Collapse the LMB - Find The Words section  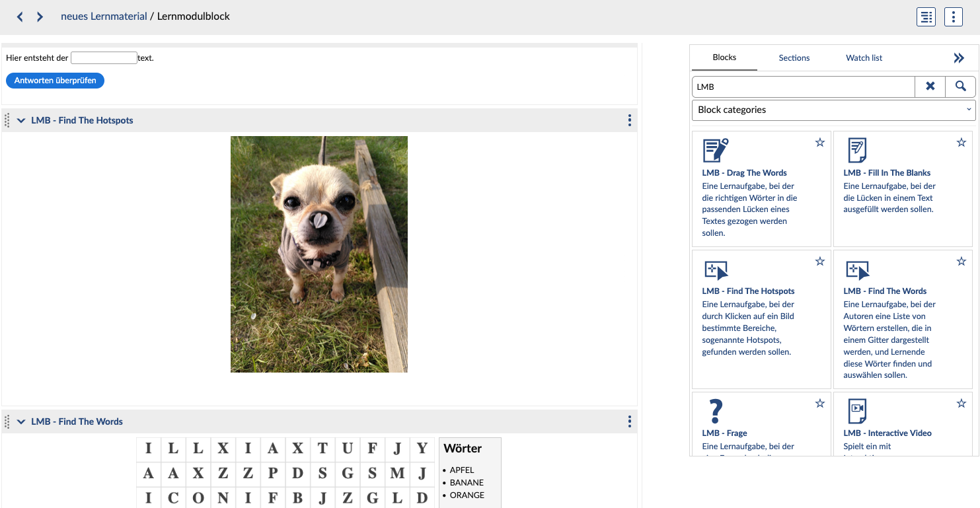(21, 421)
